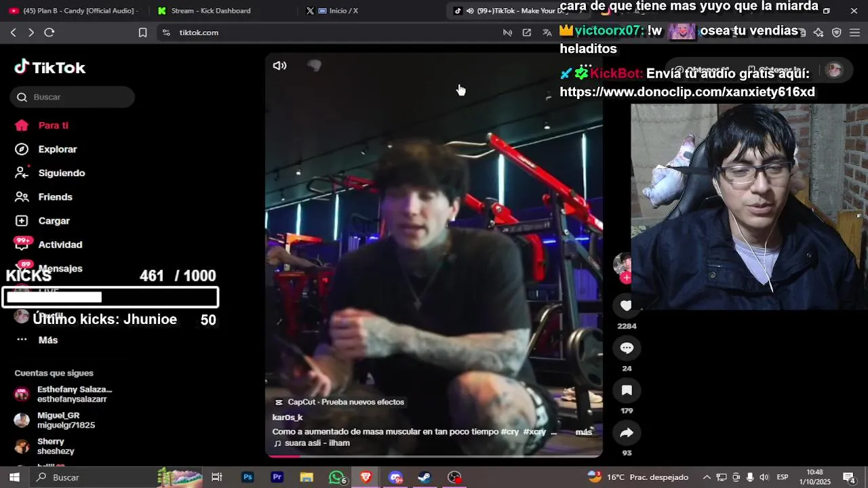Go to the Siguiendo feed
Screen dimensions: 868x488
(50, 173)
